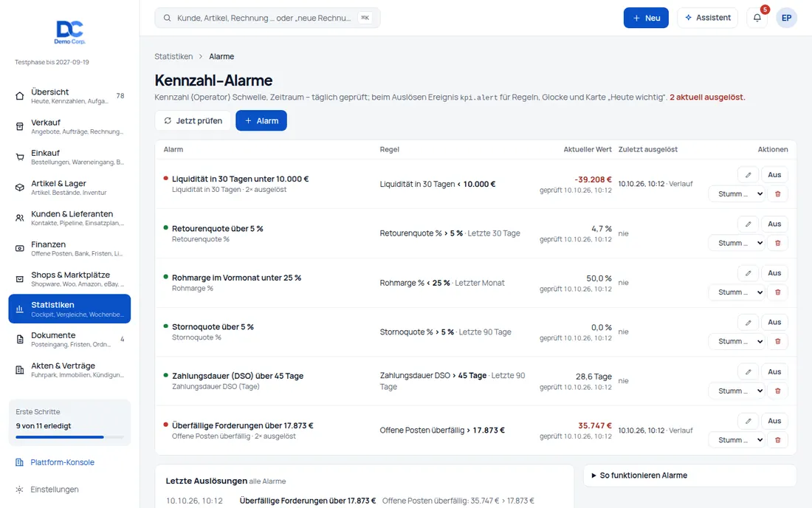Edit the Zahlungsdauer (DSO) alarm
Viewport: 812px width, 508px height.
[x=748, y=372]
